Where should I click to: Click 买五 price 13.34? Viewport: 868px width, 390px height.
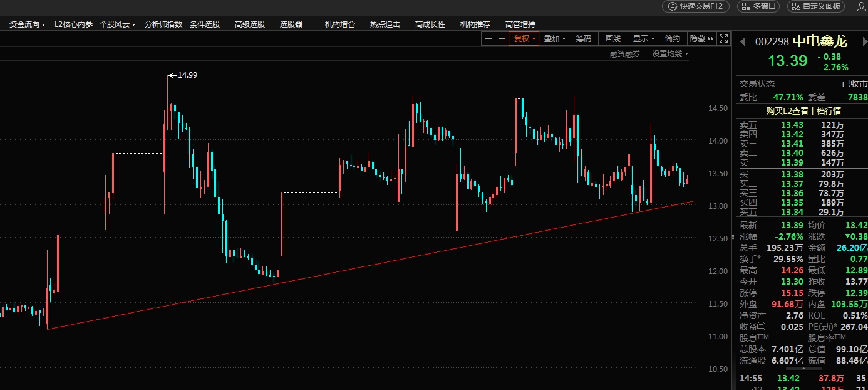792,212
